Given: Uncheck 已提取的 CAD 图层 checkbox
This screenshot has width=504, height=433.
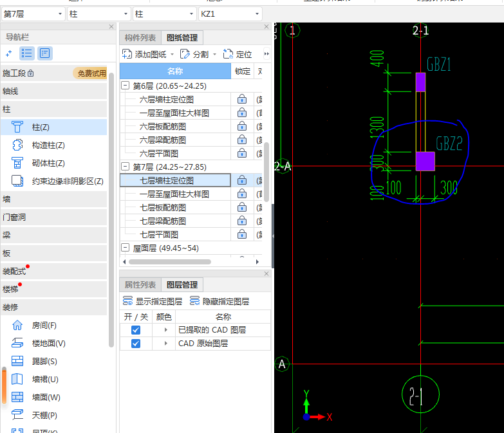Looking at the screenshot, I should click(x=136, y=330).
